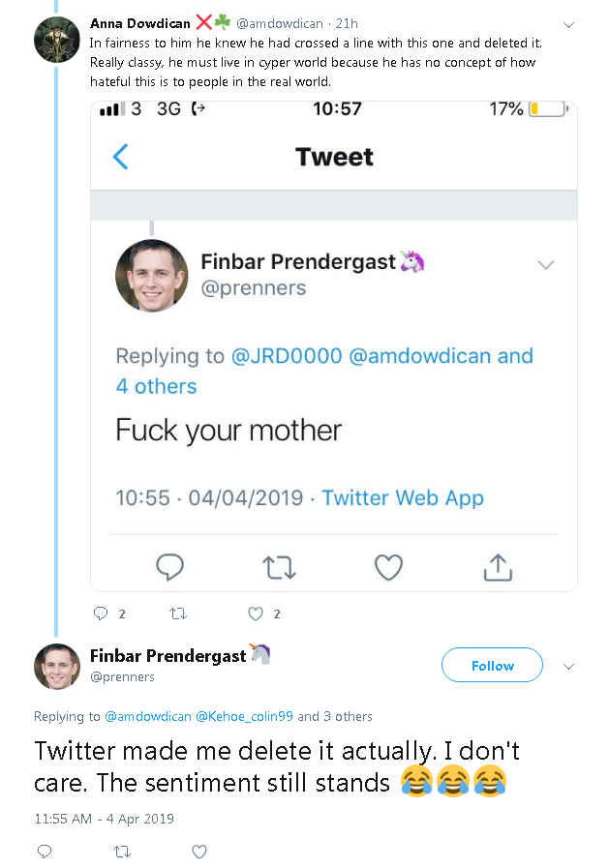
Task: Click reply icon under Anna's tweet
Action: 100,614
